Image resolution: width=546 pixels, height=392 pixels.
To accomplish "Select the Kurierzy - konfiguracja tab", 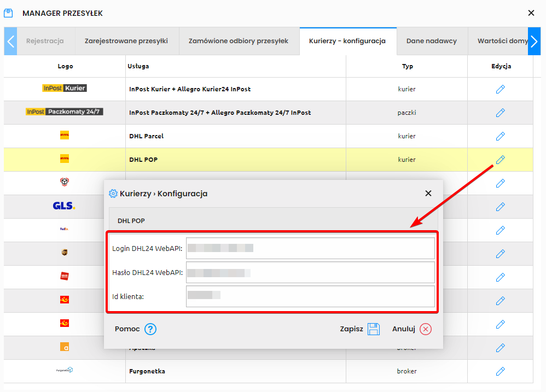I will point(347,41).
